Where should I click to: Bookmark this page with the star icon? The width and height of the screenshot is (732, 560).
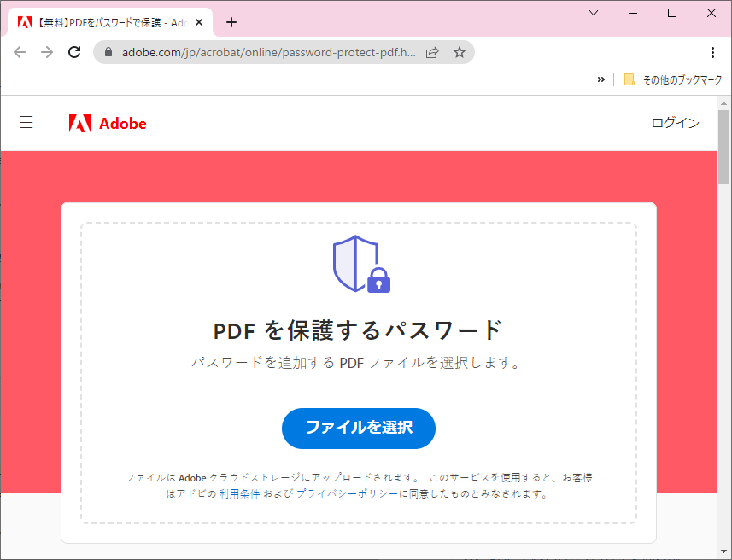pos(459,52)
